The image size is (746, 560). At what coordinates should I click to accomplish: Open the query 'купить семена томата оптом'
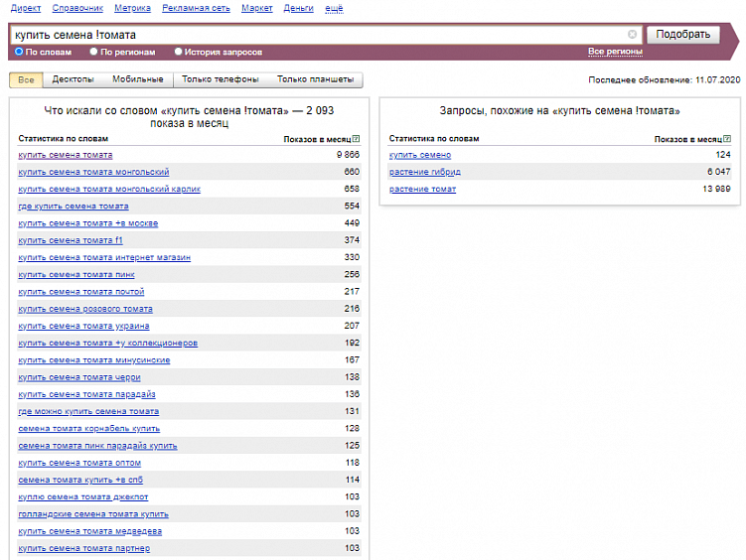pyautogui.click(x=79, y=463)
